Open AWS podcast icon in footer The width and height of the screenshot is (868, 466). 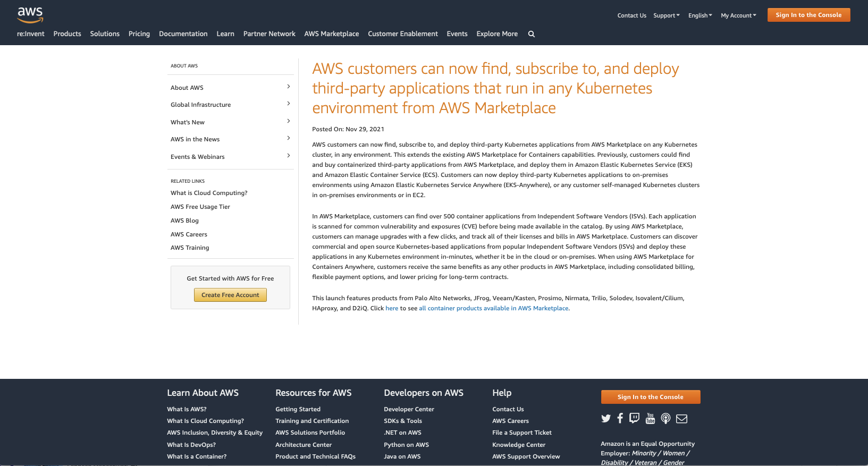(x=665, y=419)
